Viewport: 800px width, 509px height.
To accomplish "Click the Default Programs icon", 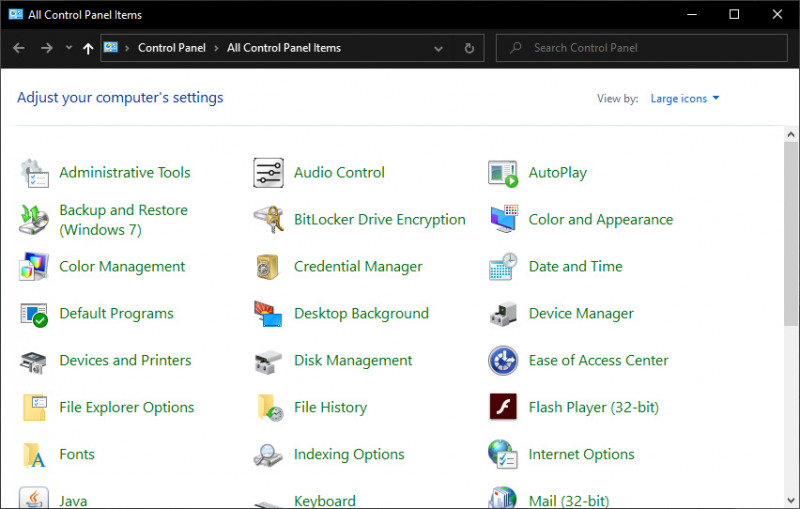I will click(x=34, y=314).
